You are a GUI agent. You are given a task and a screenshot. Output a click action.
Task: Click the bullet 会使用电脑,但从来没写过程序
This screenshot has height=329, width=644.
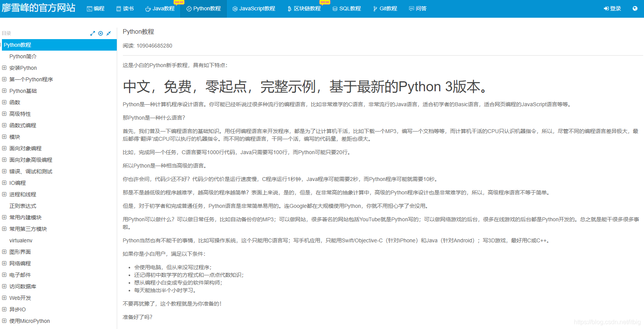(x=173, y=267)
